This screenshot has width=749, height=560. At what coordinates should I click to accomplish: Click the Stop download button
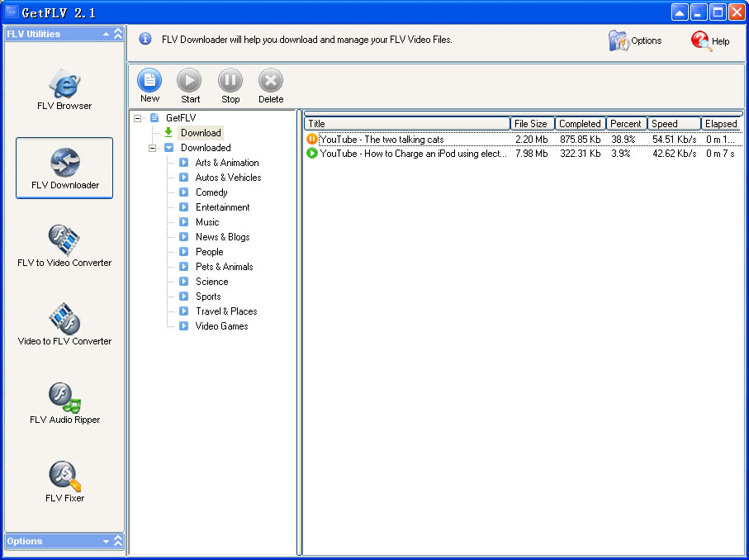230,86
